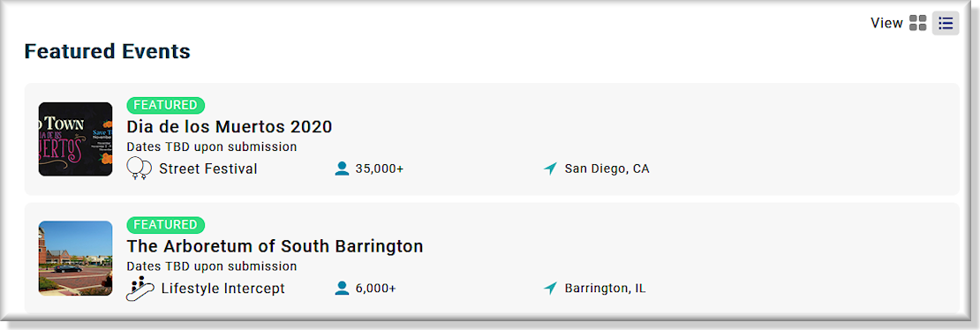
Task: Click attendance person icon beside 35,000+
Action: coord(342,169)
